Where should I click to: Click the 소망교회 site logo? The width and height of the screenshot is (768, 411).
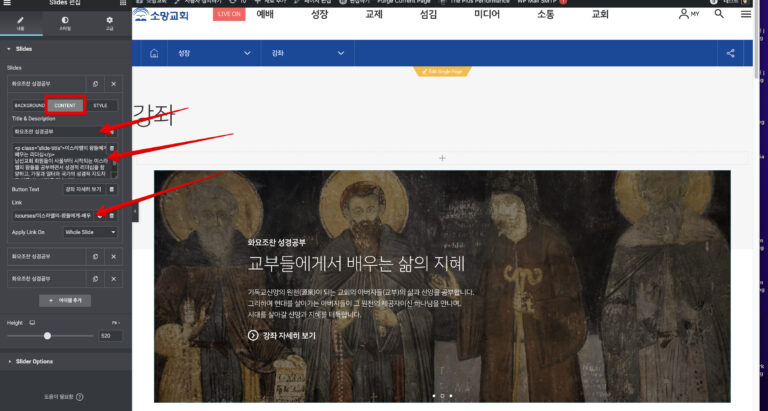[x=161, y=15]
